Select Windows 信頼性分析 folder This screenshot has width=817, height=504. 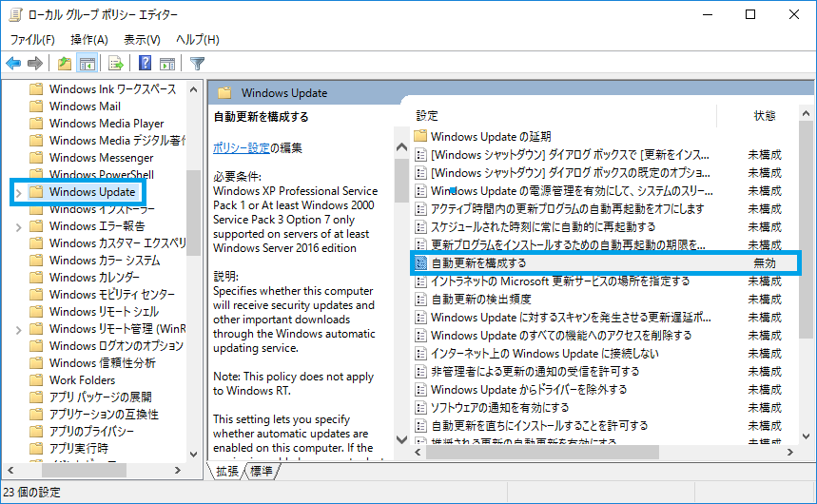92,362
